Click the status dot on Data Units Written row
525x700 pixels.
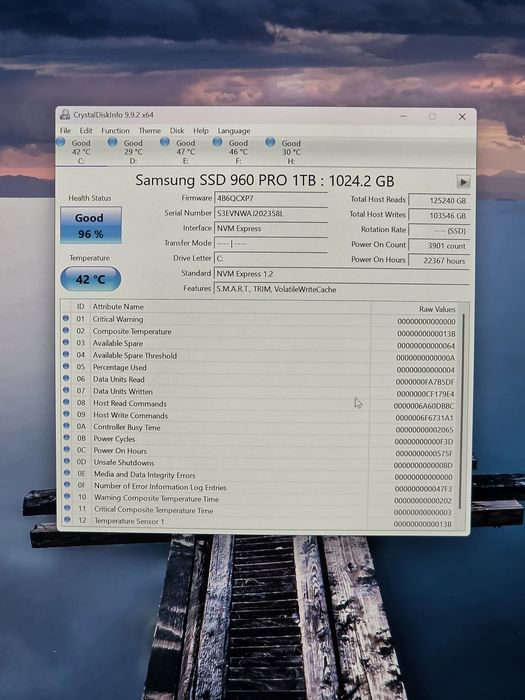tap(66, 390)
